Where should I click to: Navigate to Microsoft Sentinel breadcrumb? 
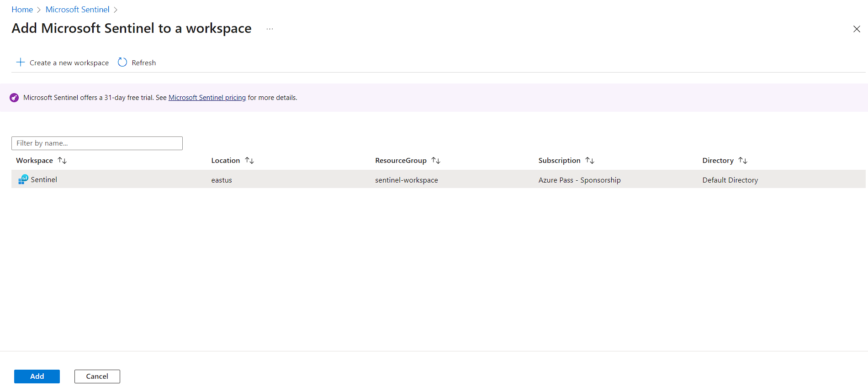pyautogui.click(x=77, y=10)
